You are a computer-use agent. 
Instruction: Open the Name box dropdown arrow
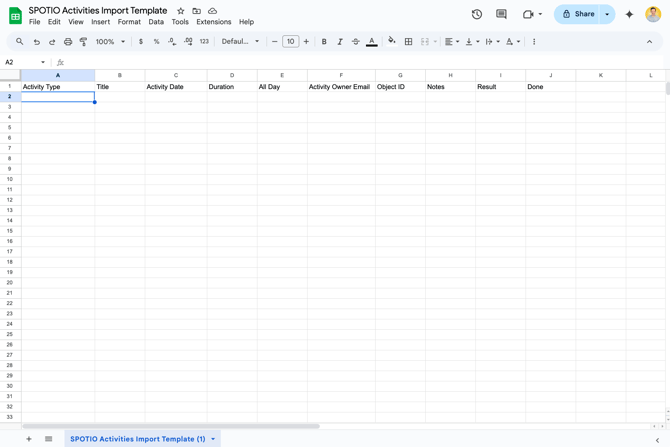pos(43,62)
